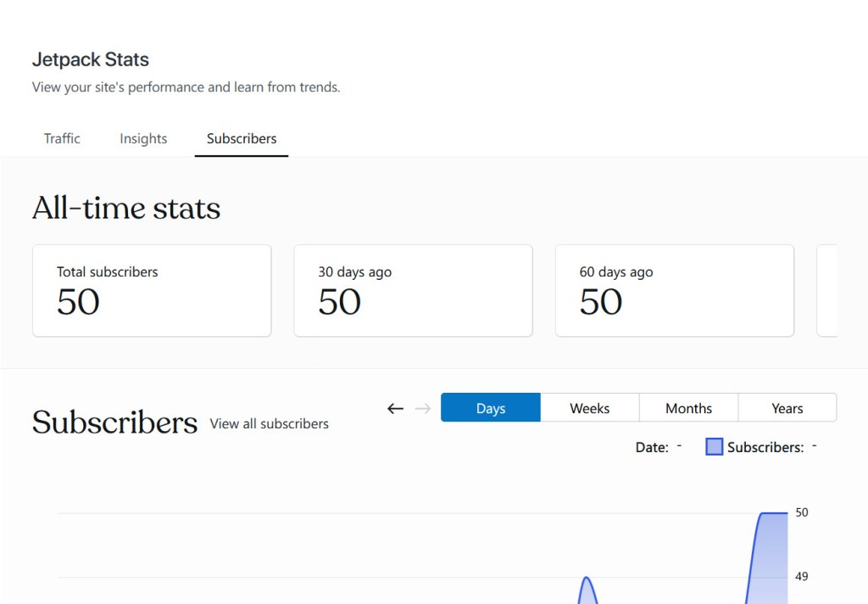Select the Subscribers tab

(242, 138)
